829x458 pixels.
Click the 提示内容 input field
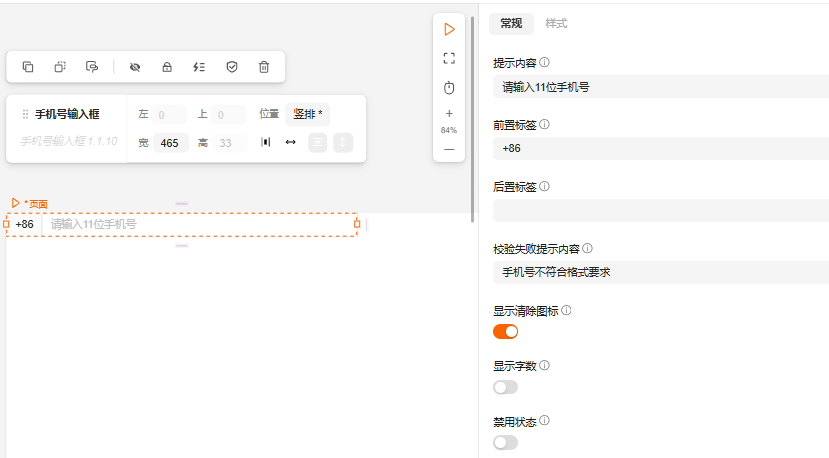click(x=661, y=87)
